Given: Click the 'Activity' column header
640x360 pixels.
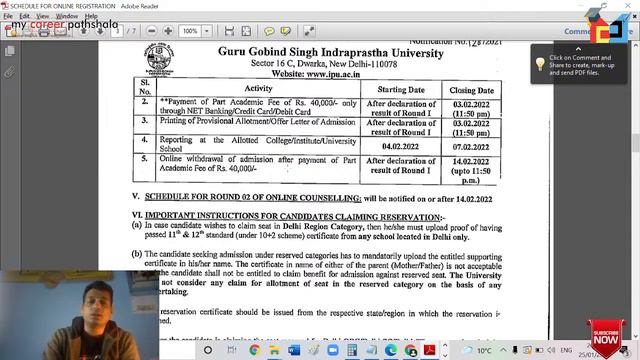Looking at the screenshot, I should coord(258,88).
